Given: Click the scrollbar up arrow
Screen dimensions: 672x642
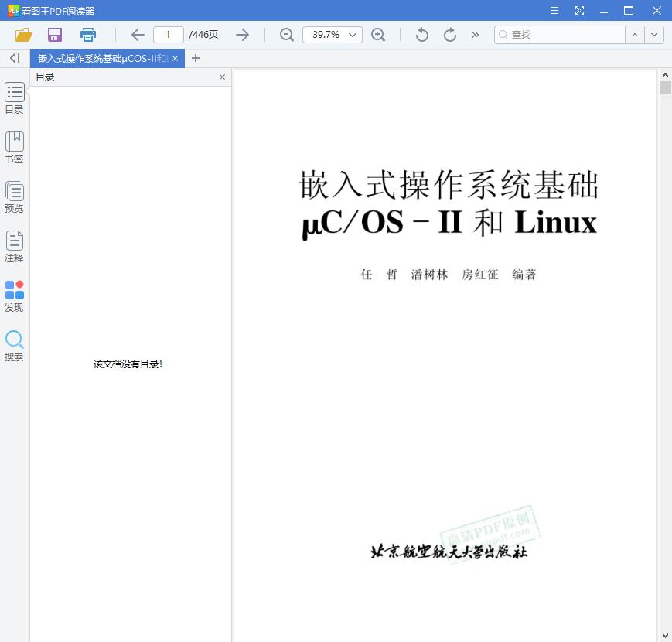Looking at the screenshot, I should click(x=665, y=76).
